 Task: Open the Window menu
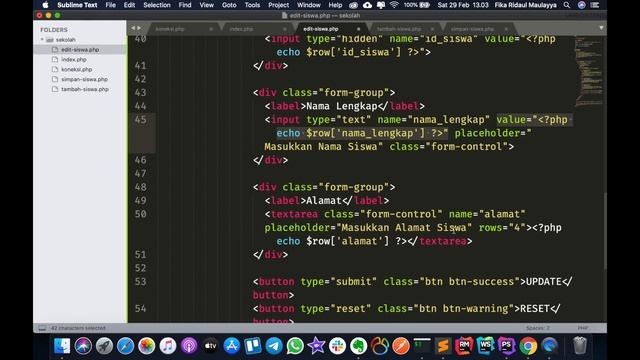(309, 5)
